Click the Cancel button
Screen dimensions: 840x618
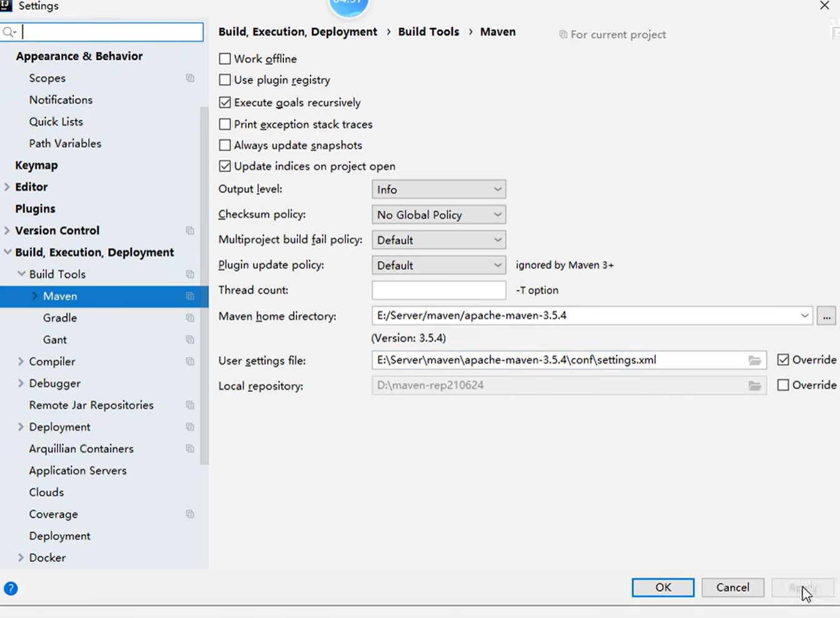733,587
